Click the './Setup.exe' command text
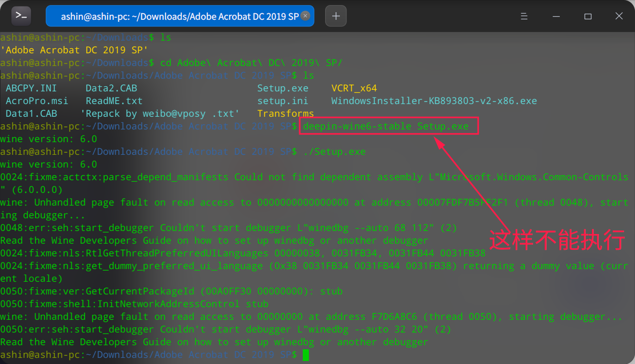 [334, 152]
